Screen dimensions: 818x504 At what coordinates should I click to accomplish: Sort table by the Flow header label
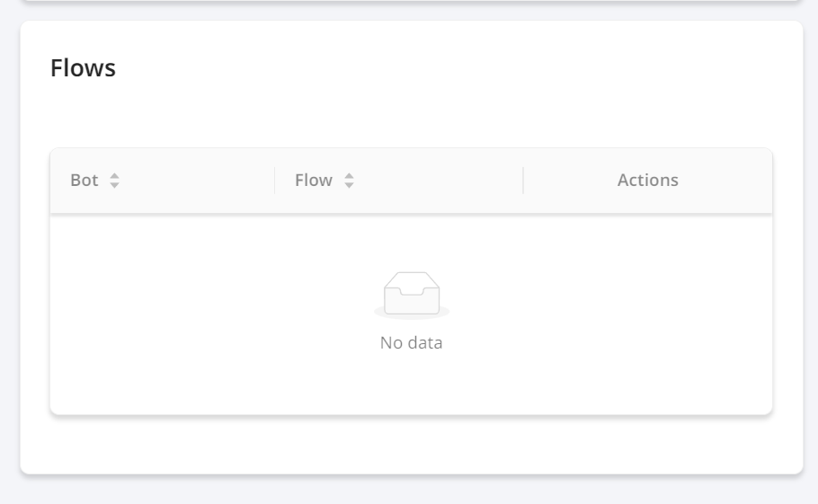click(x=314, y=181)
